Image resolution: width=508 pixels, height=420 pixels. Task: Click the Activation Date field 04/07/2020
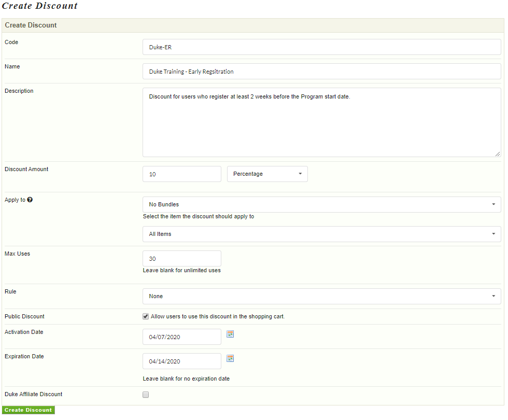pos(182,337)
